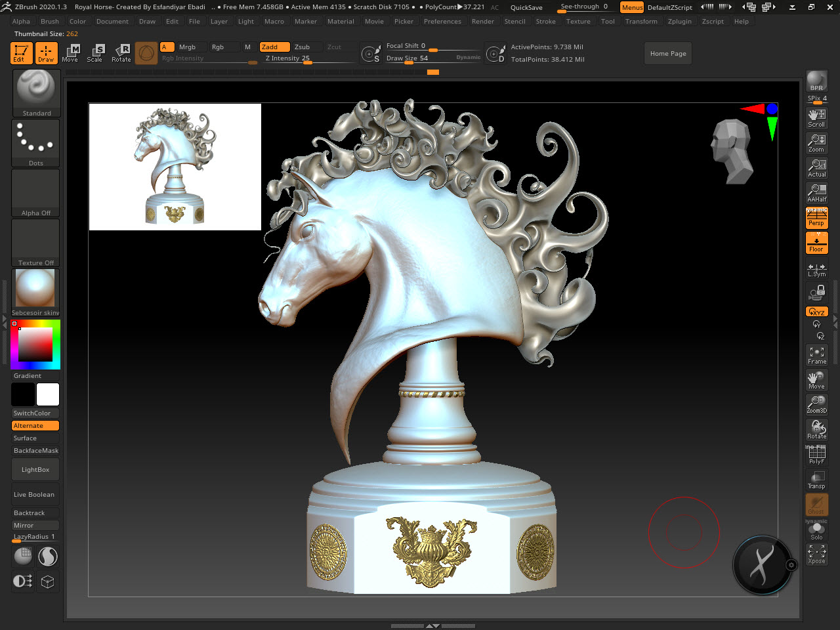This screenshot has width=840, height=630.
Task: Select the Scroll canvas tool
Action: tap(816, 117)
